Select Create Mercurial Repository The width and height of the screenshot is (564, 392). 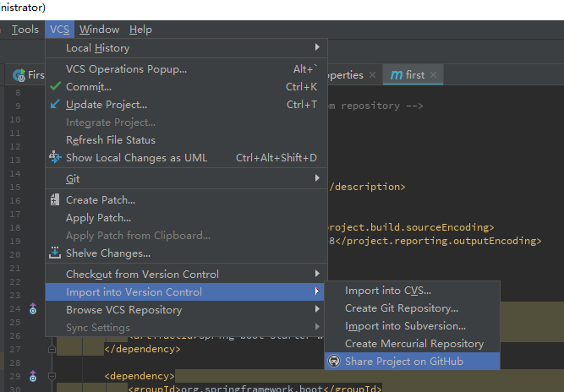point(412,344)
